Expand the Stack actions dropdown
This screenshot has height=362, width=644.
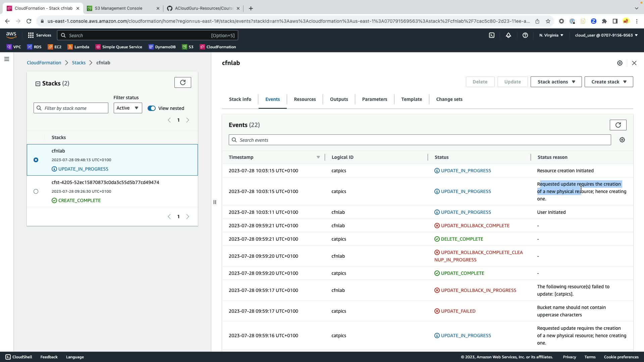tap(556, 82)
